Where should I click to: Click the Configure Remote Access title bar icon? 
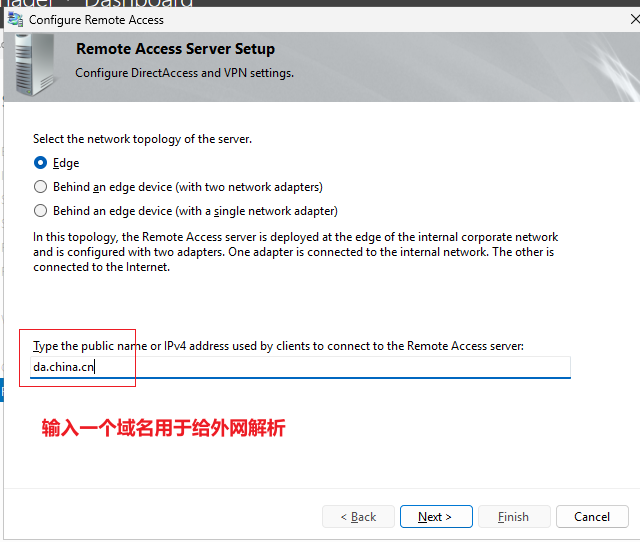coord(16,20)
